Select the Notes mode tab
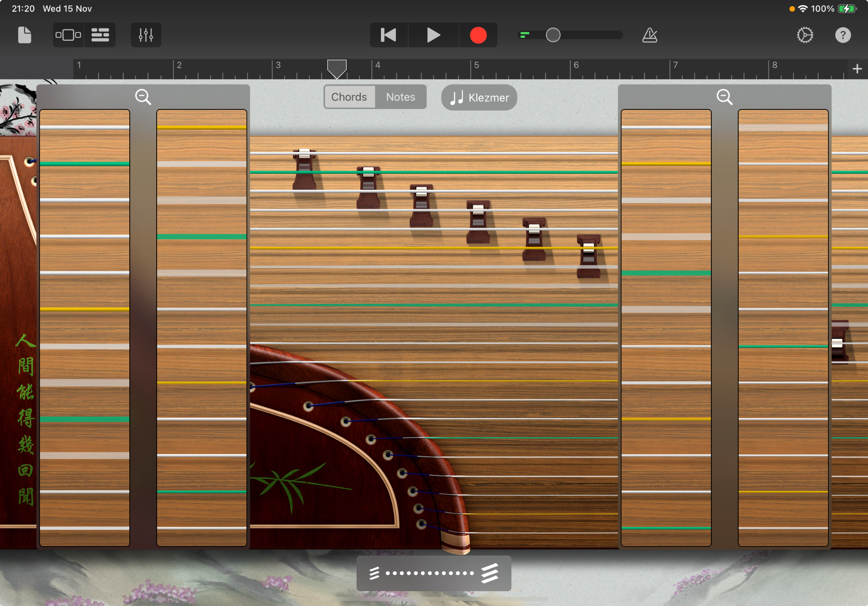 (x=401, y=97)
